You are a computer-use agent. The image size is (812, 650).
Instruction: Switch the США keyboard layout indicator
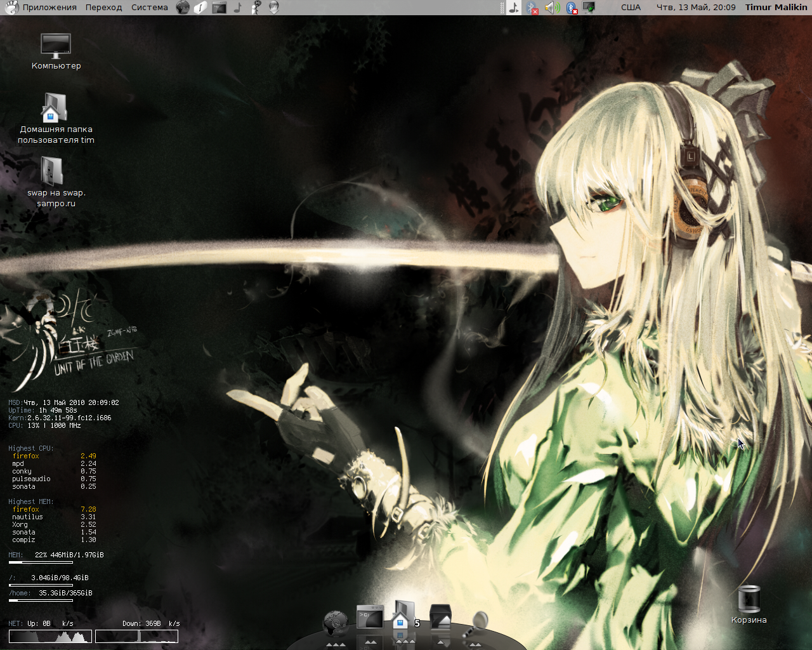pyautogui.click(x=631, y=8)
